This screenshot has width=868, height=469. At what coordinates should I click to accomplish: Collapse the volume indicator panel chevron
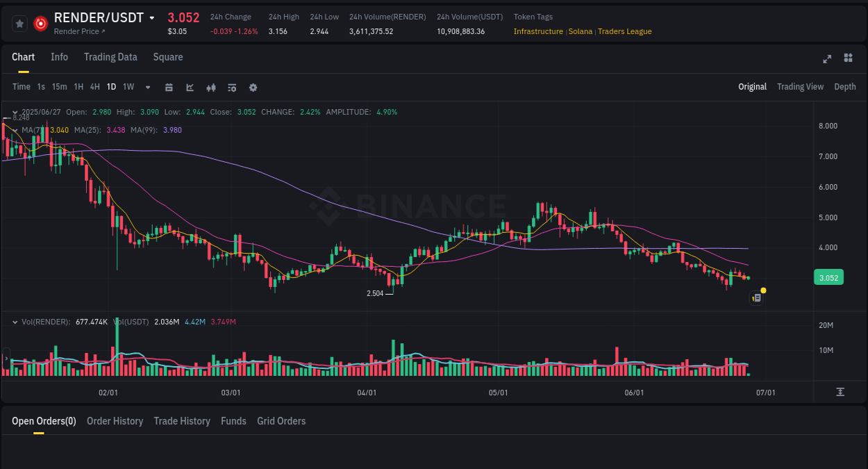15,322
